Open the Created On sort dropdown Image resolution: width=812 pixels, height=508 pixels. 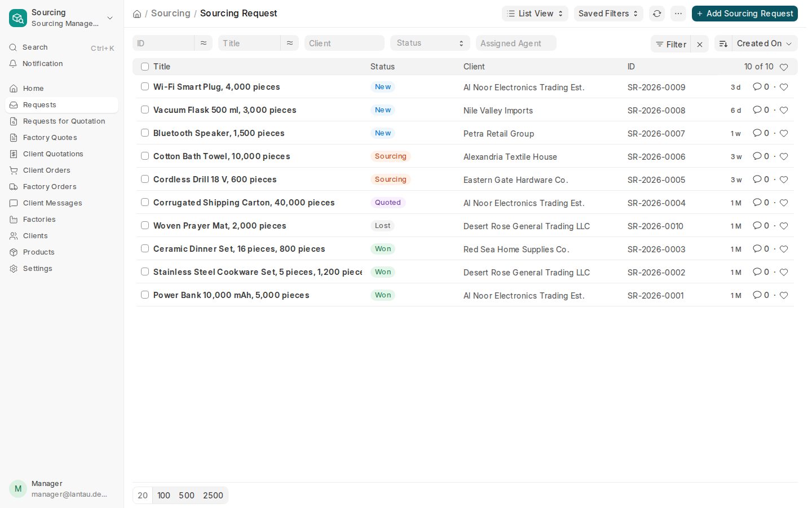click(765, 43)
